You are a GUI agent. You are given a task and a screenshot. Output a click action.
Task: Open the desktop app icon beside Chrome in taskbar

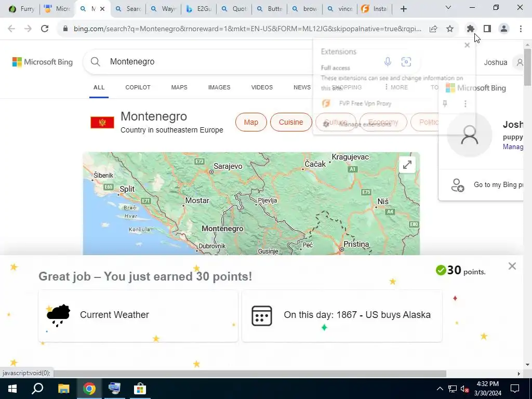pyautogui.click(x=114, y=389)
